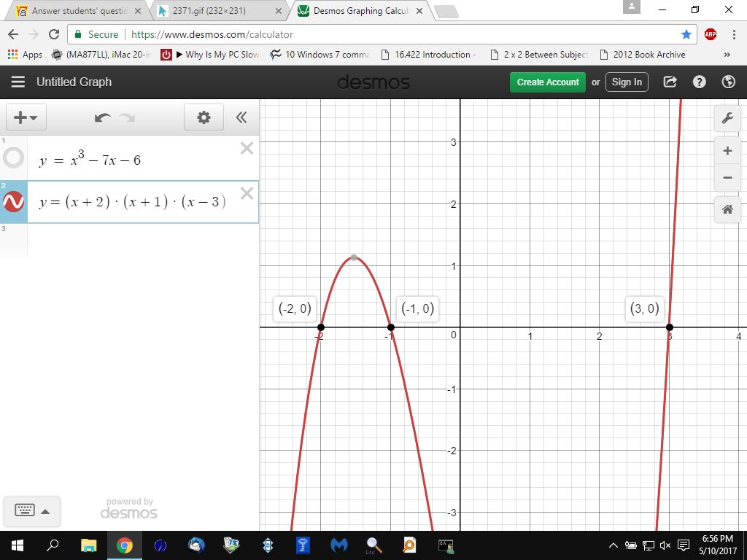Close the 2371.gif tab
The image size is (747, 560).
coord(279,11)
